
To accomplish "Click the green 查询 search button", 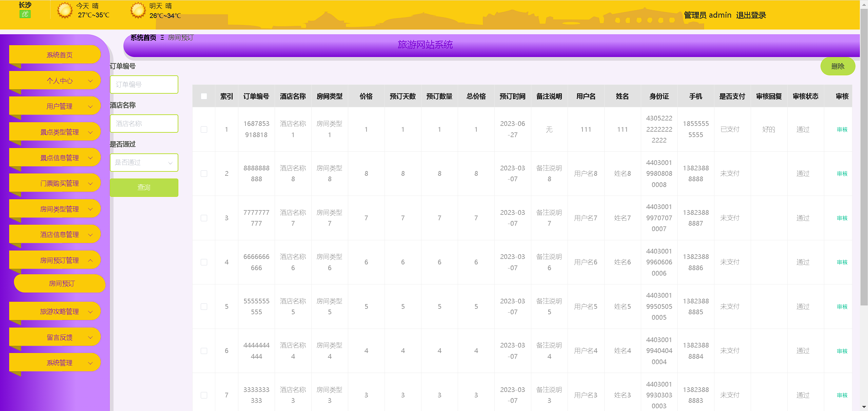I will tap(144, 187).
